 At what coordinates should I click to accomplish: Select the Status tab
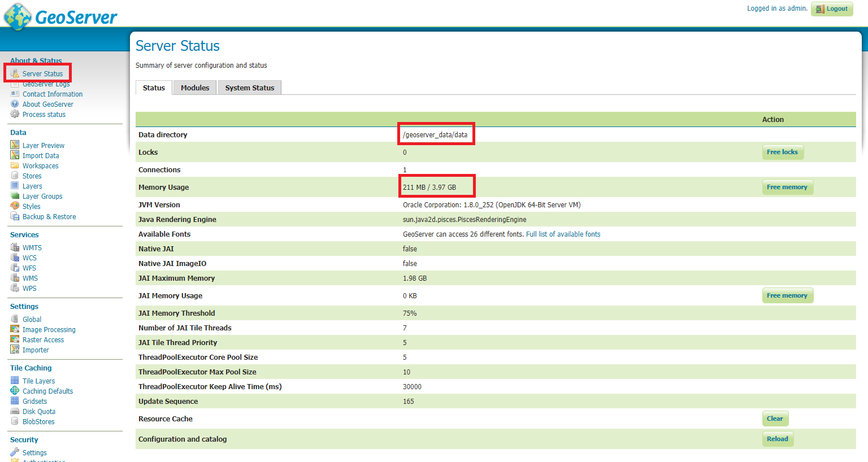pyautogui.click(x=154, y=88)
